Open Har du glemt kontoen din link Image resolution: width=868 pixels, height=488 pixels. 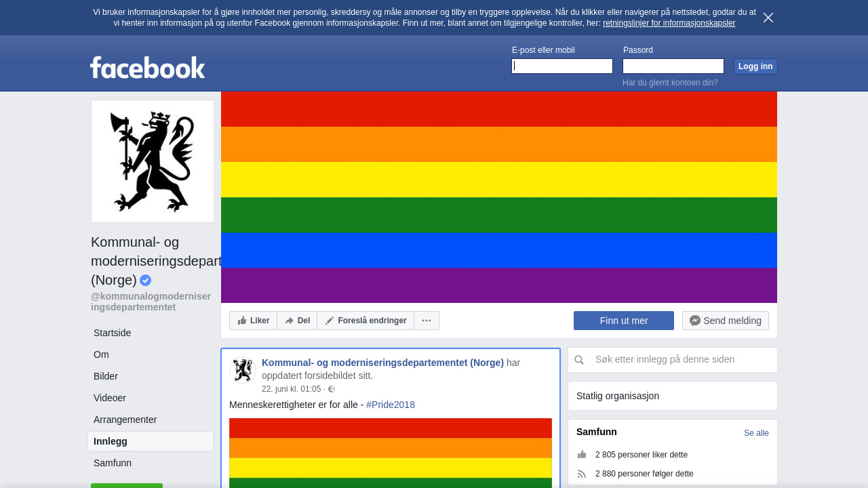click(670, 83)
